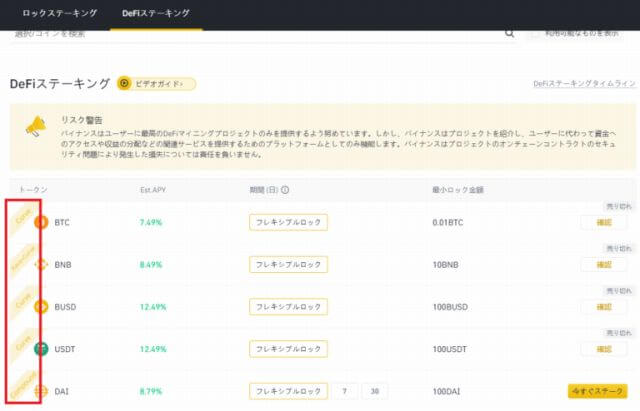Click the 8.49% APY value for BNB
The image size is (640, 411).
151,264
